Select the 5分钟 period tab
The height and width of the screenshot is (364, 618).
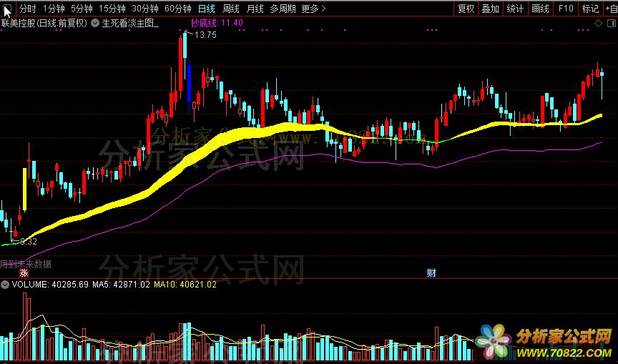(82, 9)
